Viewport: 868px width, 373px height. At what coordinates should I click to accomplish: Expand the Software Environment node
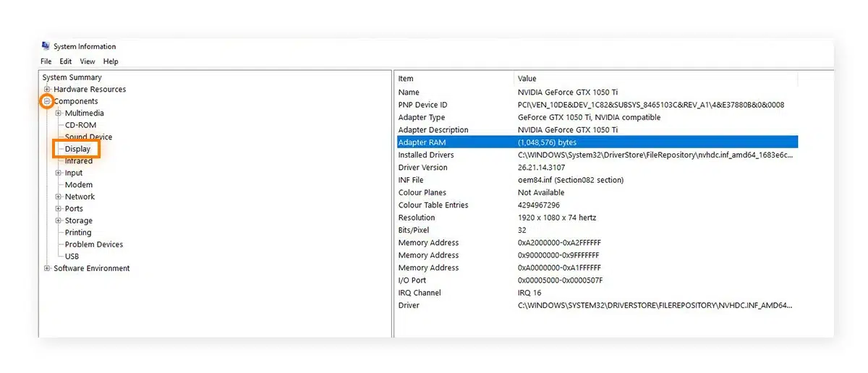[48, 268]
